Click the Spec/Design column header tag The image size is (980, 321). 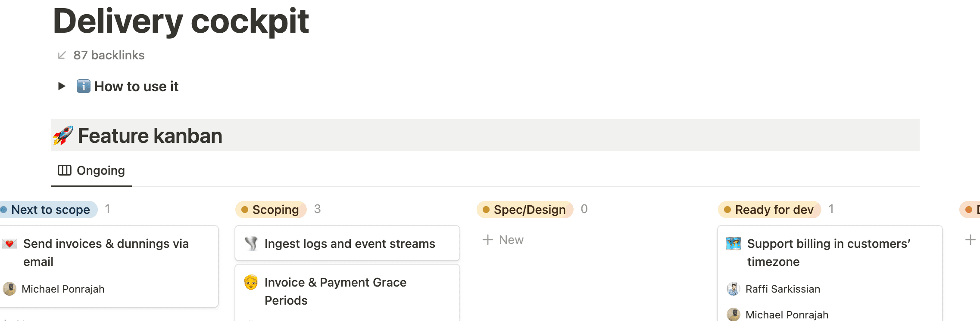(x=525, y=210)
